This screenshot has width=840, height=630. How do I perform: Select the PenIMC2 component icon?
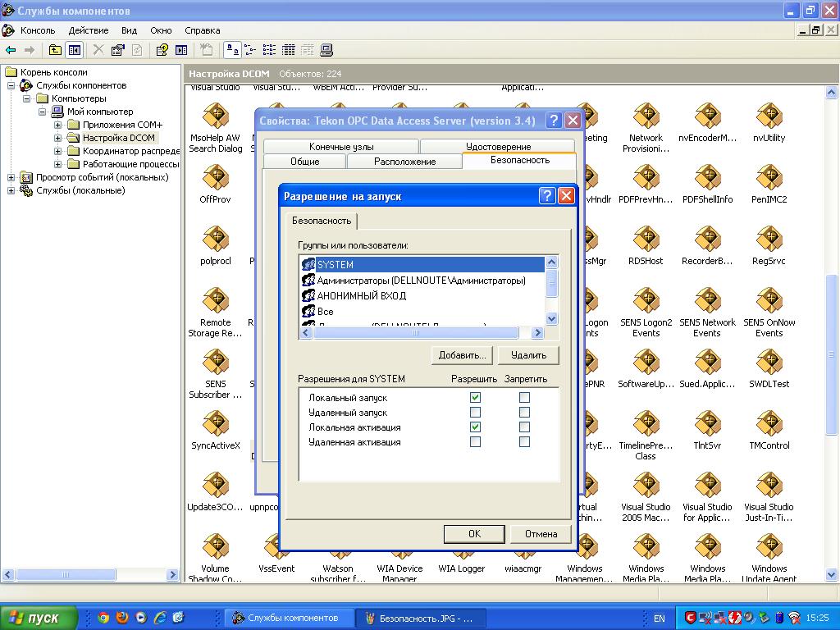(769, 178)
